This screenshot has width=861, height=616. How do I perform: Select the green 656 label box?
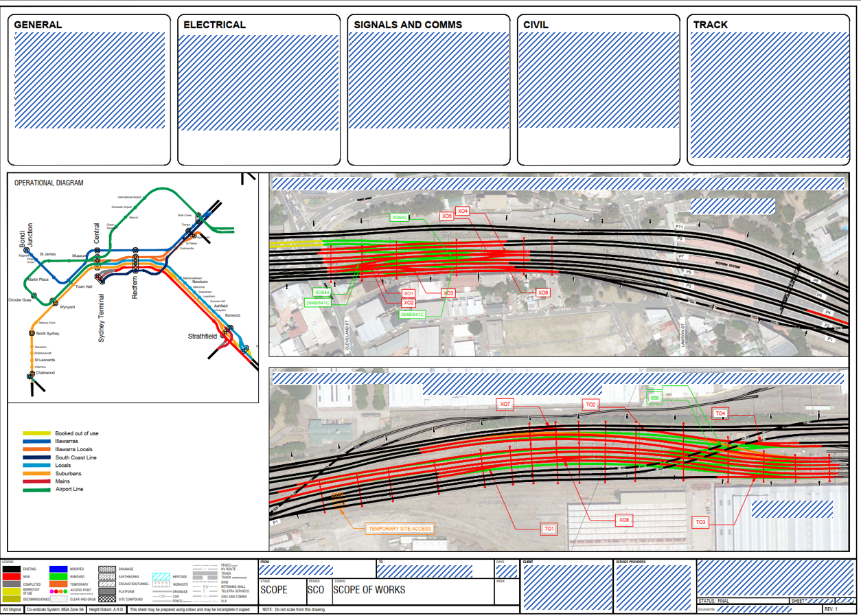654,398
